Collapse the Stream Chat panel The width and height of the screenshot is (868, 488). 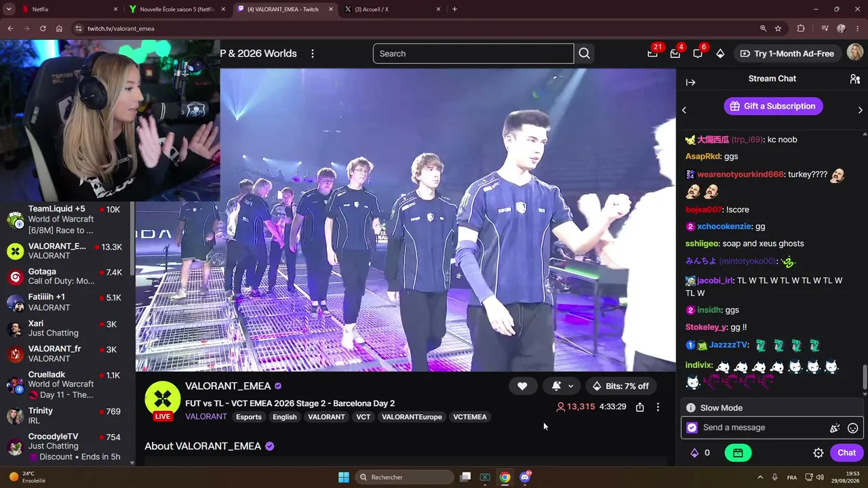(x=690, y=82)
